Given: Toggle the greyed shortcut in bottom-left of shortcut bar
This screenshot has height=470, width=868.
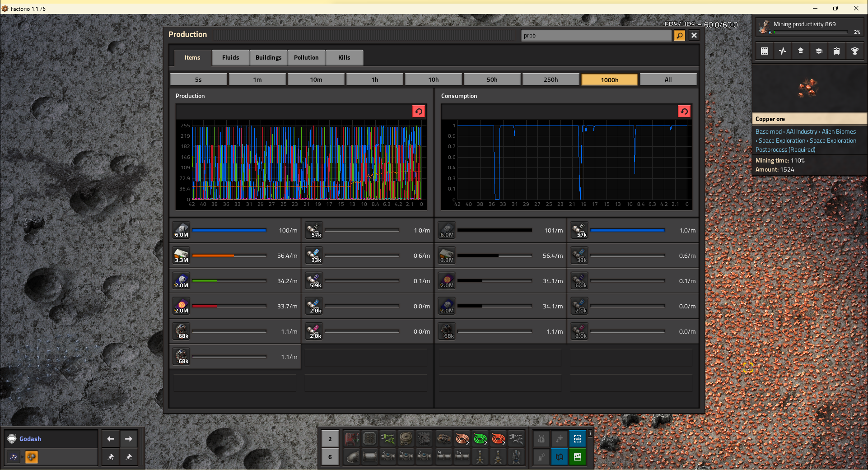Looking at the screenshot, I should click(x=541, y=456).
